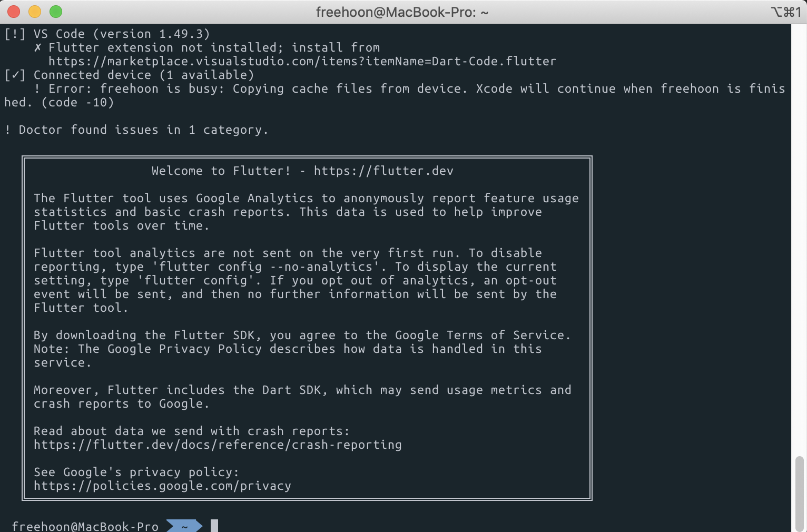Click 'The Flutter tool uses Google Analytics' text

coord(173,199)
